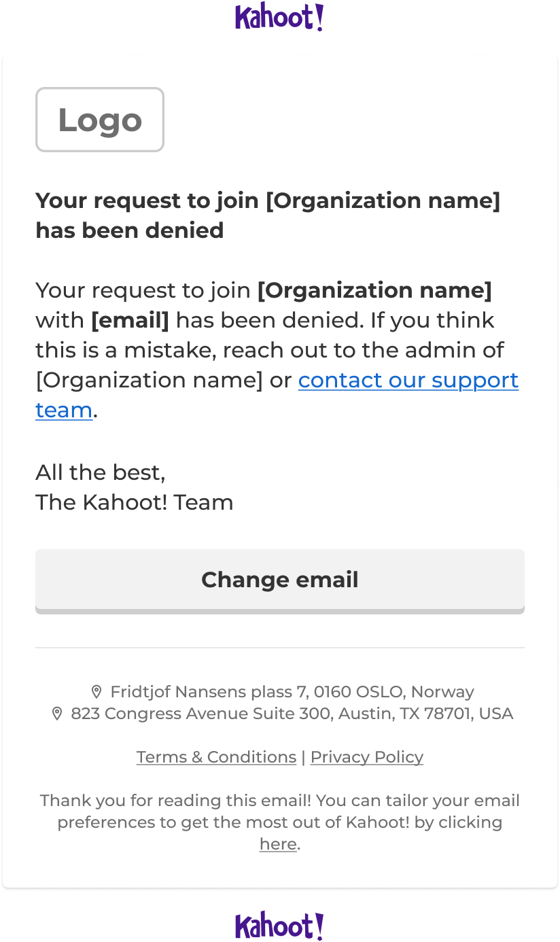Click the bold request denied heading
This screenshot has width=560, height=942.
[268, 215]
